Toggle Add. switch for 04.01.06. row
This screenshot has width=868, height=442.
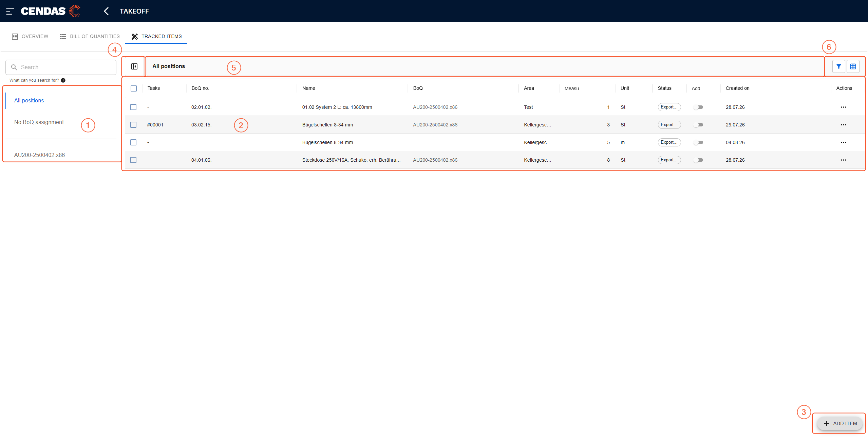click(698, 160)
